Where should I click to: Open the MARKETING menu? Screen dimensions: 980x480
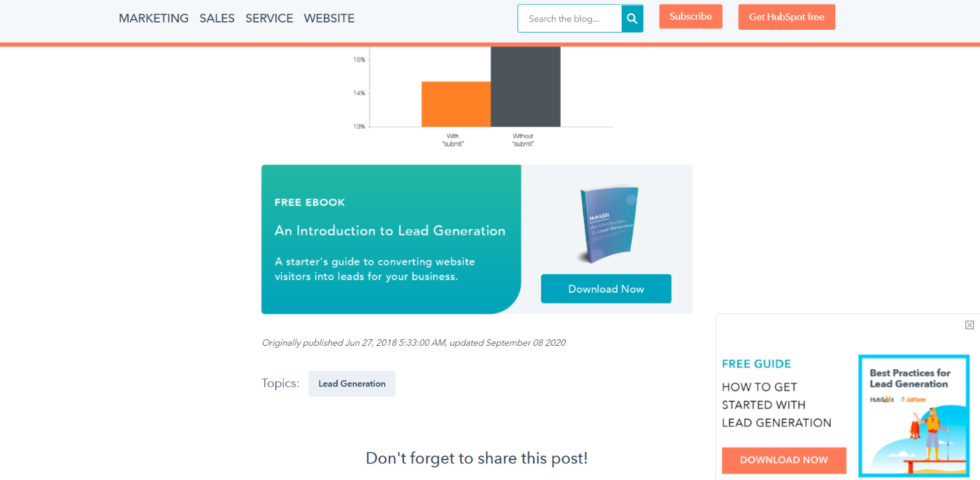coord(153,18)
